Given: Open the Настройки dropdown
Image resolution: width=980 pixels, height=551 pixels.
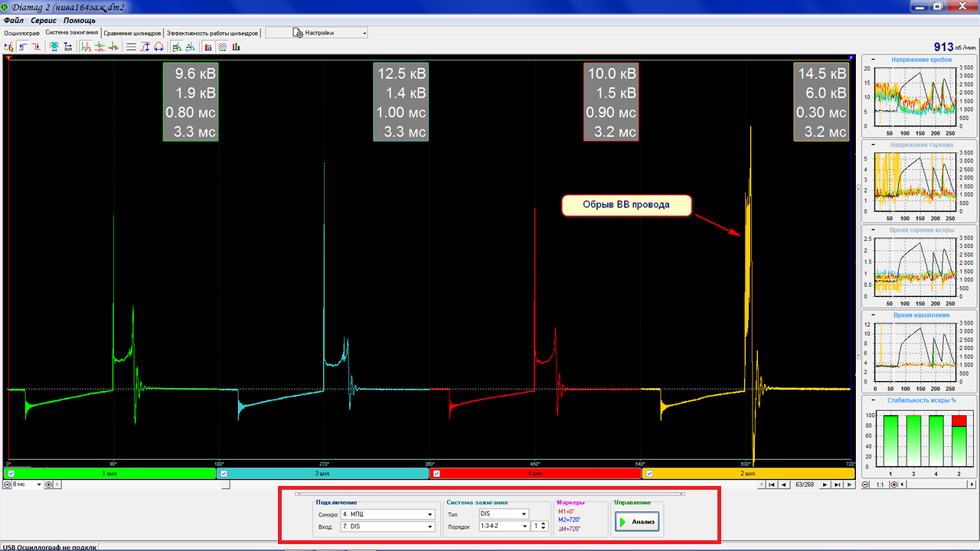Looking at the screenshot, I should pyautogui.click(x=317, y=33).
